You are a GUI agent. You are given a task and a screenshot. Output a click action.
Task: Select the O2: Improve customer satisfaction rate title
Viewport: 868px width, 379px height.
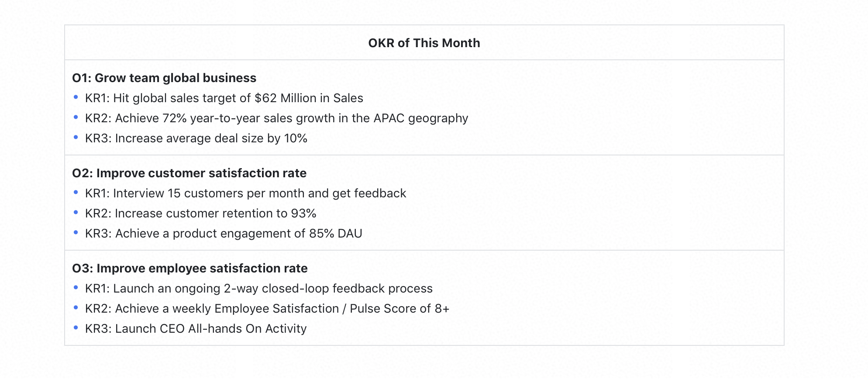[x=189, y=173]
